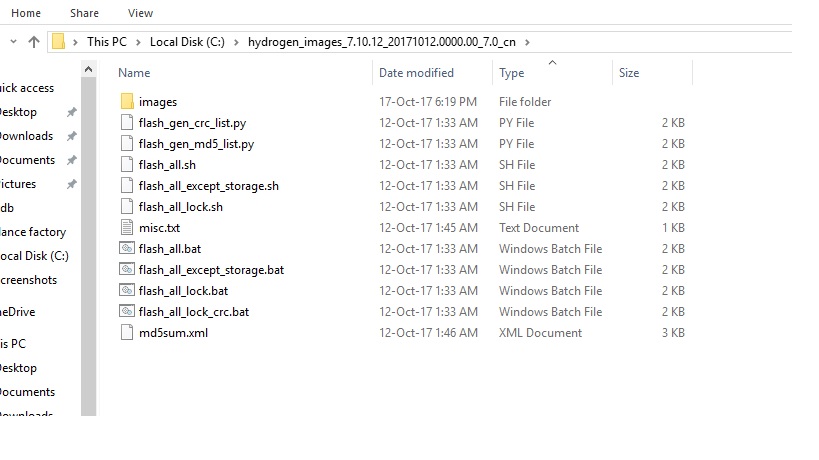Sort files by Type column
The height and width of the screenshot is (460, 819).
(x=511, y=73)
